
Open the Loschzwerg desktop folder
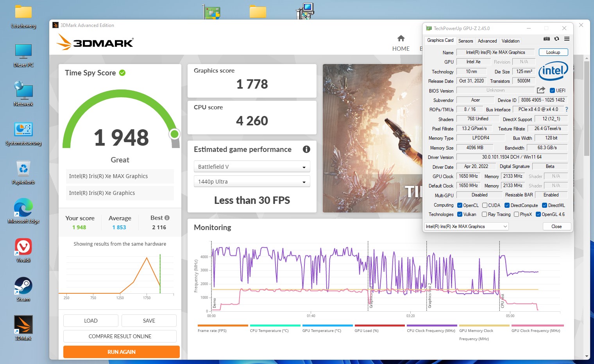coord(23,16)
